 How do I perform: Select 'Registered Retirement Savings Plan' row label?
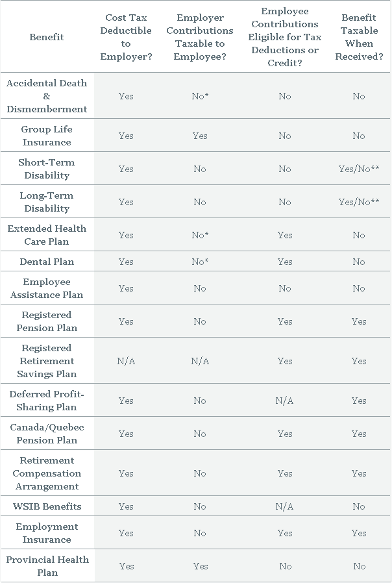click(47, 361)
